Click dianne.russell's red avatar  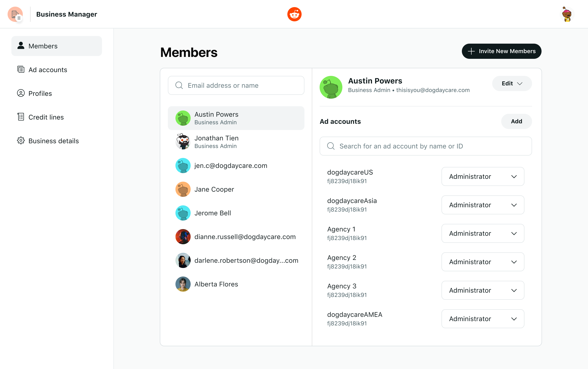[x=183, y=237]
